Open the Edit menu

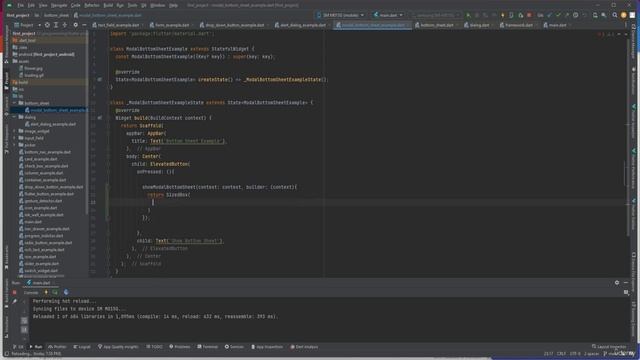coord(31,5)
